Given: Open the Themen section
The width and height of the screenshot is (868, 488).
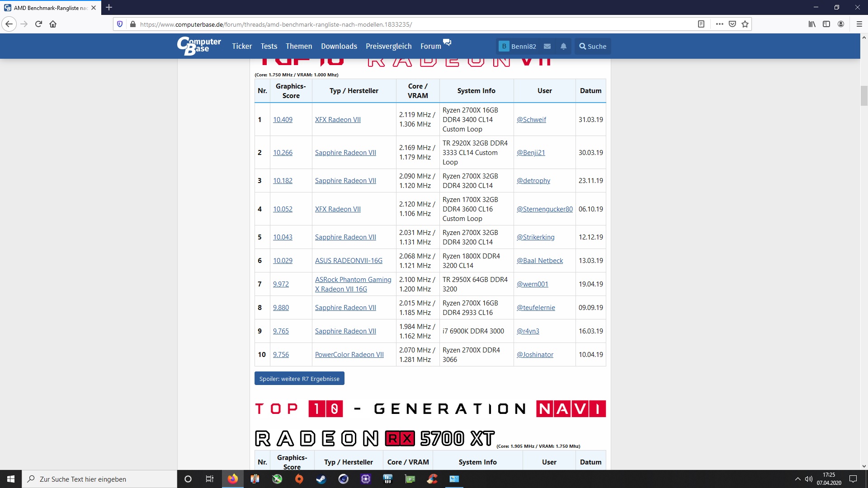Looking at the screenshot, I should click(x=299, y=46).
